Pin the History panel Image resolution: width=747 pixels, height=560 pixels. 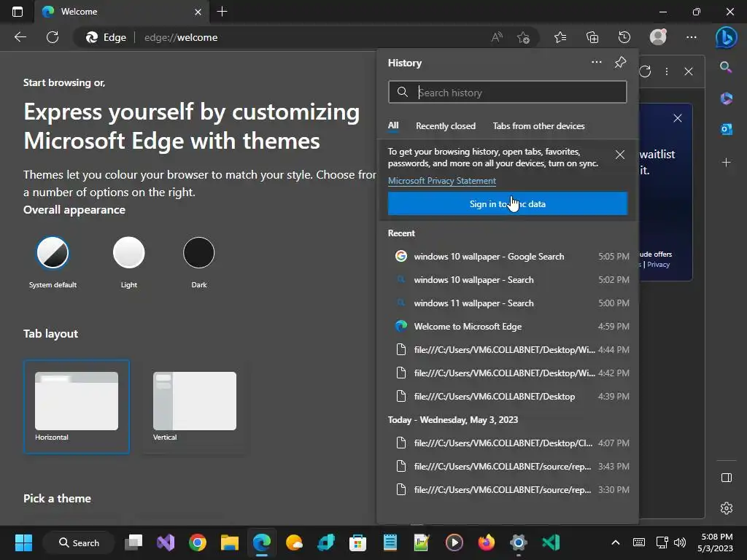point(620,63)
